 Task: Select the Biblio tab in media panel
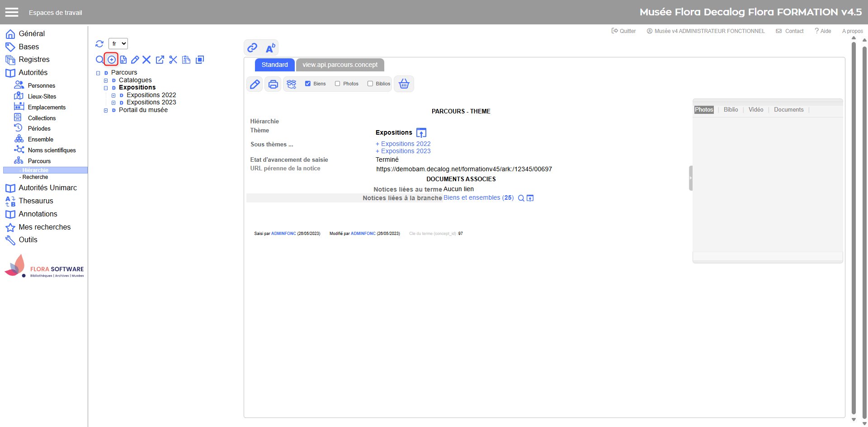pyautogui.click(x=731, y=110)
